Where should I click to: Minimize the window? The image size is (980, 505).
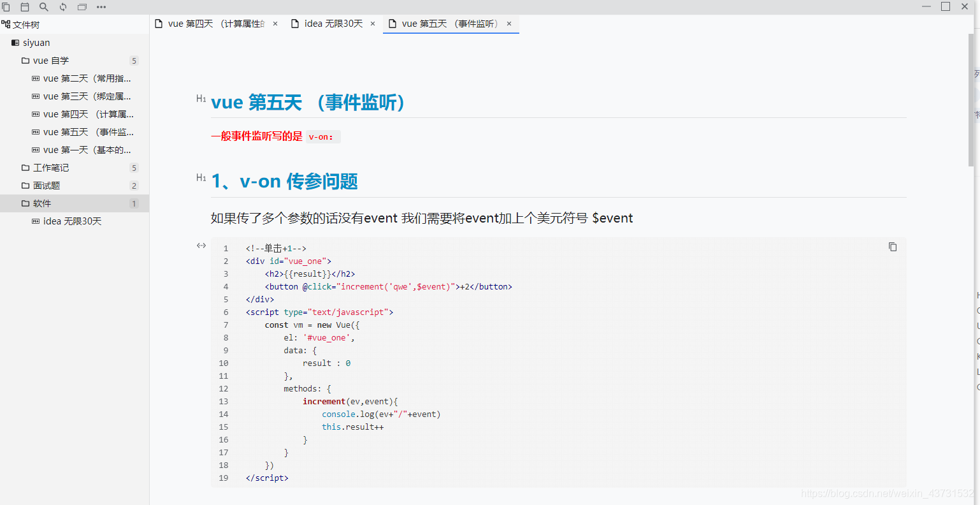click(926, 6)
